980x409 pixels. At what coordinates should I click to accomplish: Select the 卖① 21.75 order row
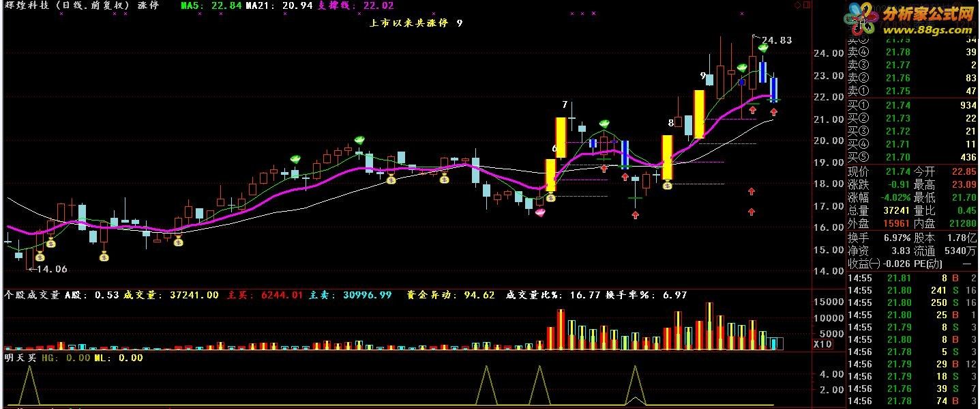pos(912,91)
